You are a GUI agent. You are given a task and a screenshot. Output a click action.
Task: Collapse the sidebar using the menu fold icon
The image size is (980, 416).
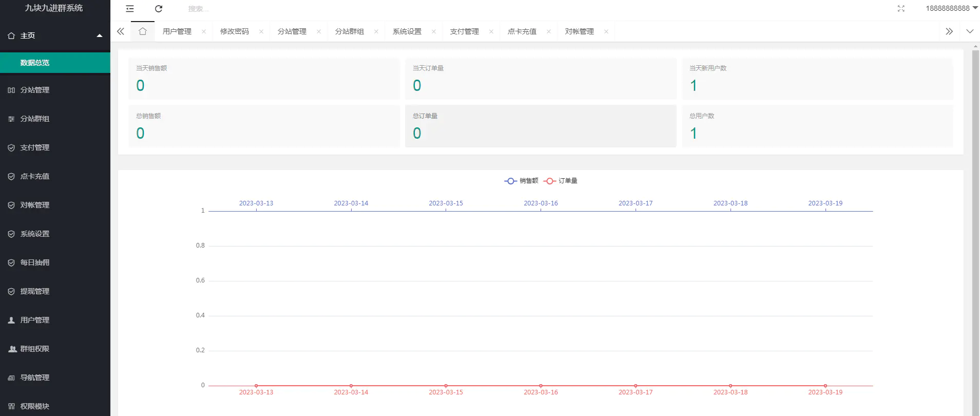130,9
